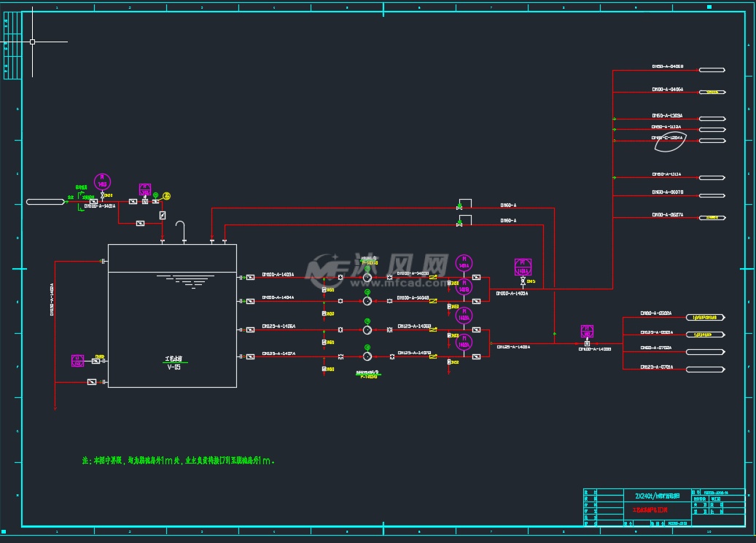This screenshot has width=756, height=543.
Task: Pick the suction valve on line DN125-A-1407A
Action: click(250, 357)
